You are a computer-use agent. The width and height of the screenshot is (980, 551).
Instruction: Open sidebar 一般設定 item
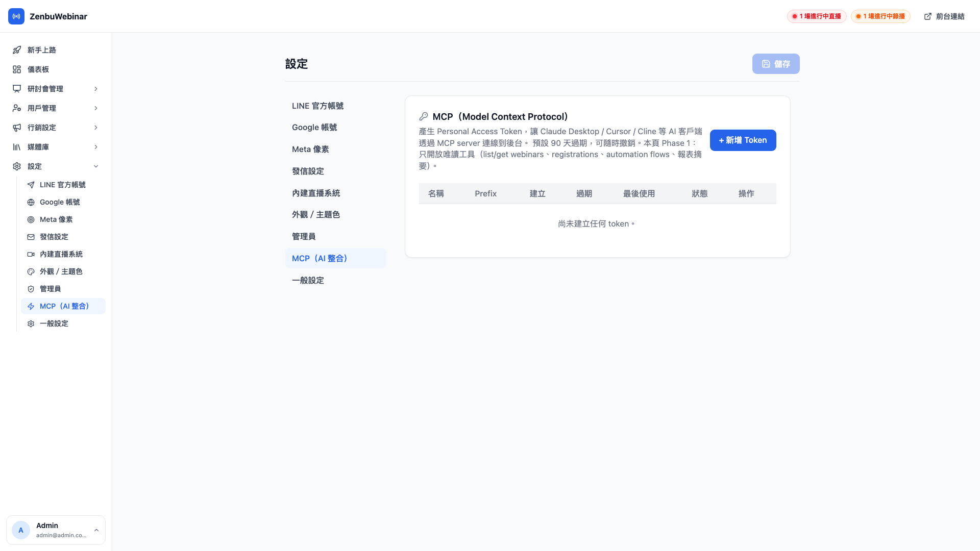[x=63, y=323]
